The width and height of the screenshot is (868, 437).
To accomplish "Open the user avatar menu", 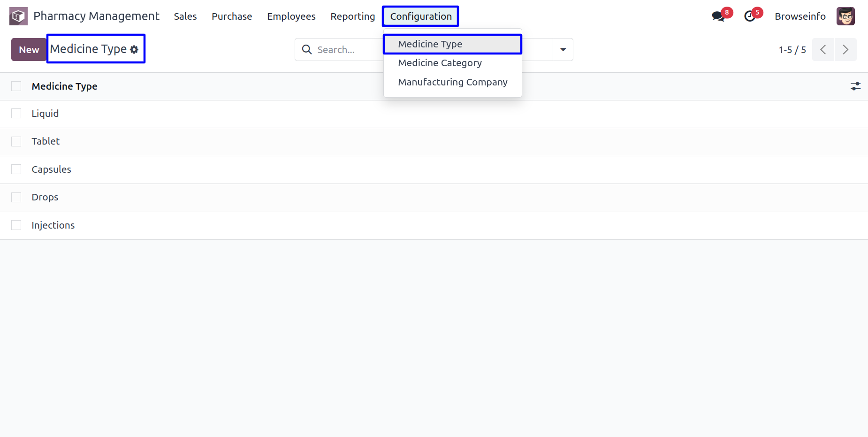I will coord(845,16).
